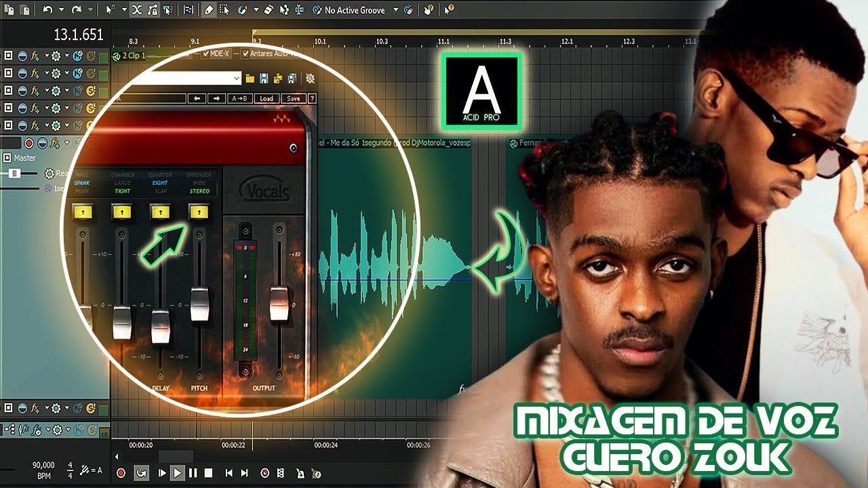Select the Draw pencil tool

click(x=209, y=10)
